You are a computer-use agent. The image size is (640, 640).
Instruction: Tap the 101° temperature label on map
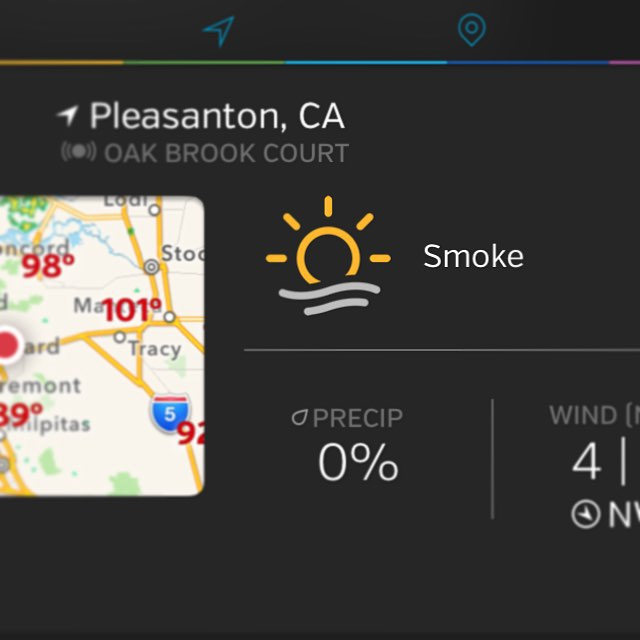(132, 310)
